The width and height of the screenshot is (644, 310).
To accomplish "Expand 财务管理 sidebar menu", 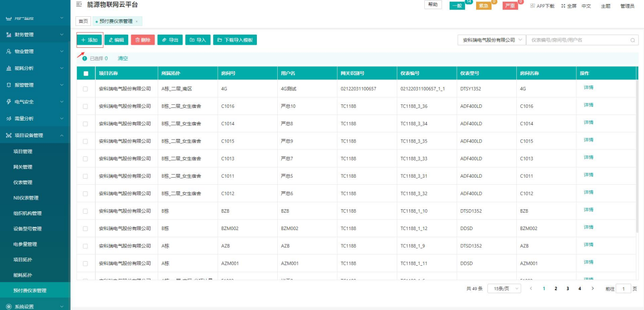I will [x=35, y=35].
